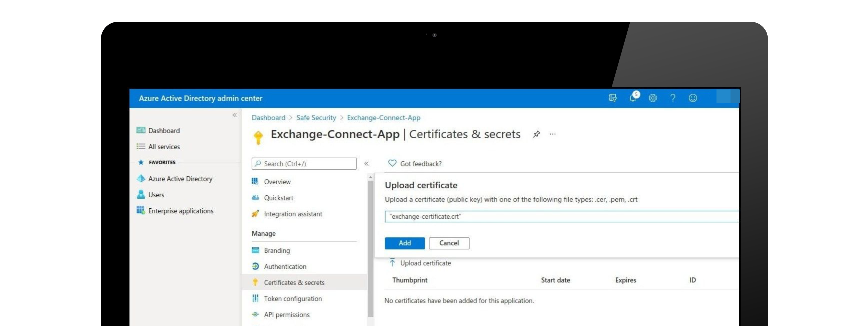Click the All services list icon
Viewport: 868px width, 326px height.
141,146
